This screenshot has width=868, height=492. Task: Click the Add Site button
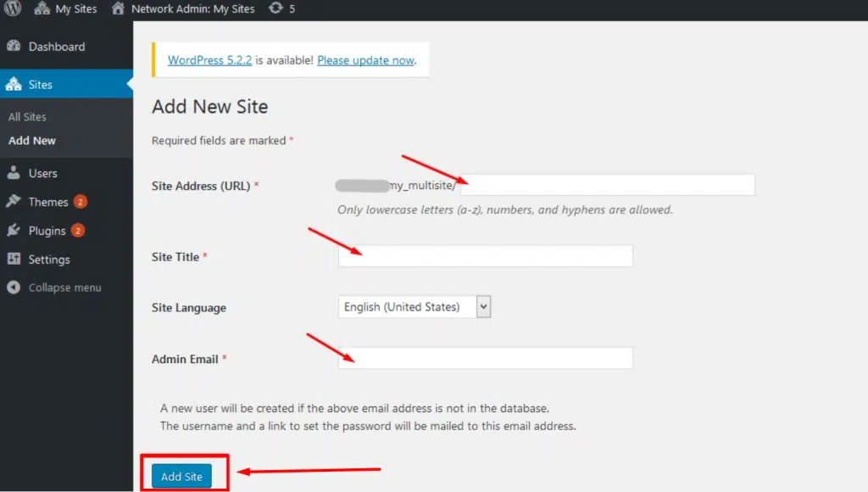181,477
